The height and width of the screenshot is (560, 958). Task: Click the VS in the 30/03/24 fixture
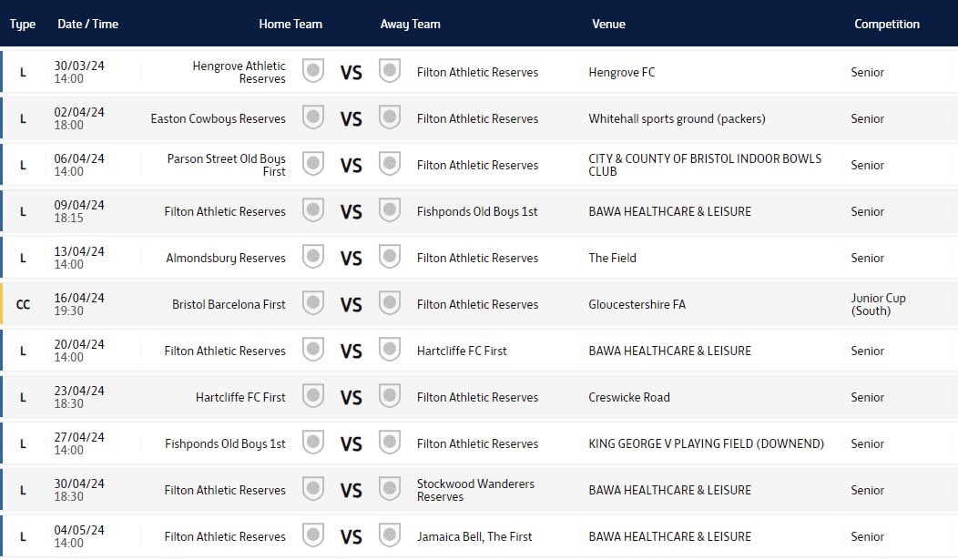coord(352,73)
